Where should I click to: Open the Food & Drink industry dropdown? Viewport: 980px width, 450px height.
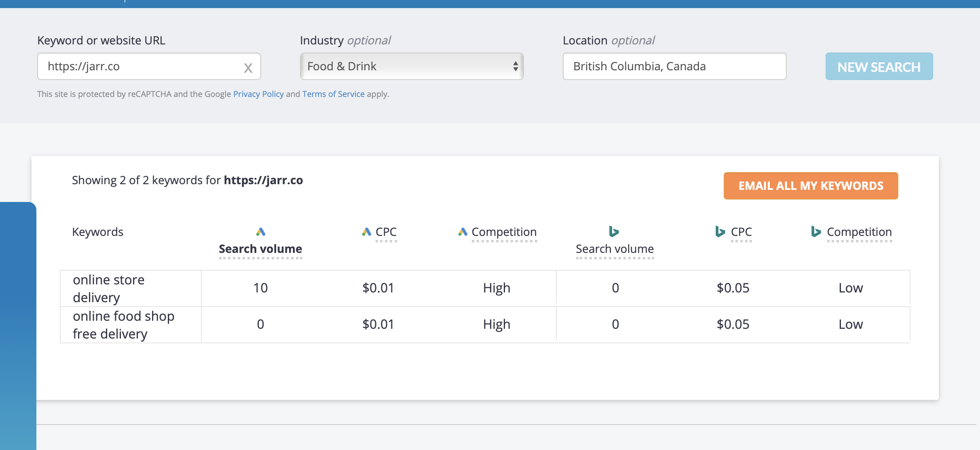pyautogui.click(x=412, y=66)
